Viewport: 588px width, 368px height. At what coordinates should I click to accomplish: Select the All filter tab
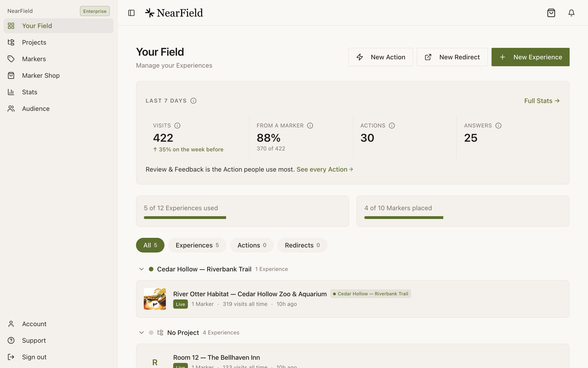click(x=150, y=245)
